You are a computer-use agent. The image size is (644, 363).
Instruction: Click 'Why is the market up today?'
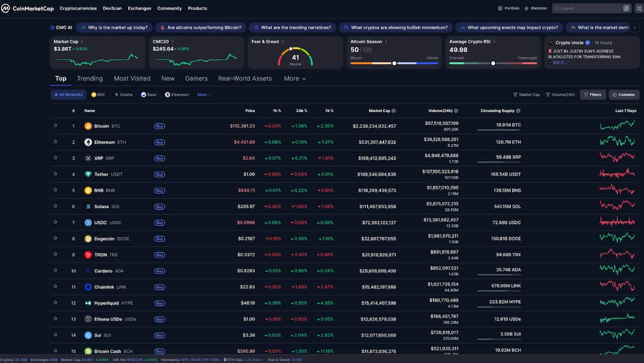[114, 27]
